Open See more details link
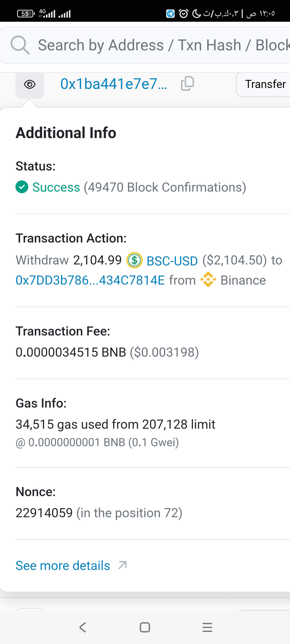 (x=63, y=566)
